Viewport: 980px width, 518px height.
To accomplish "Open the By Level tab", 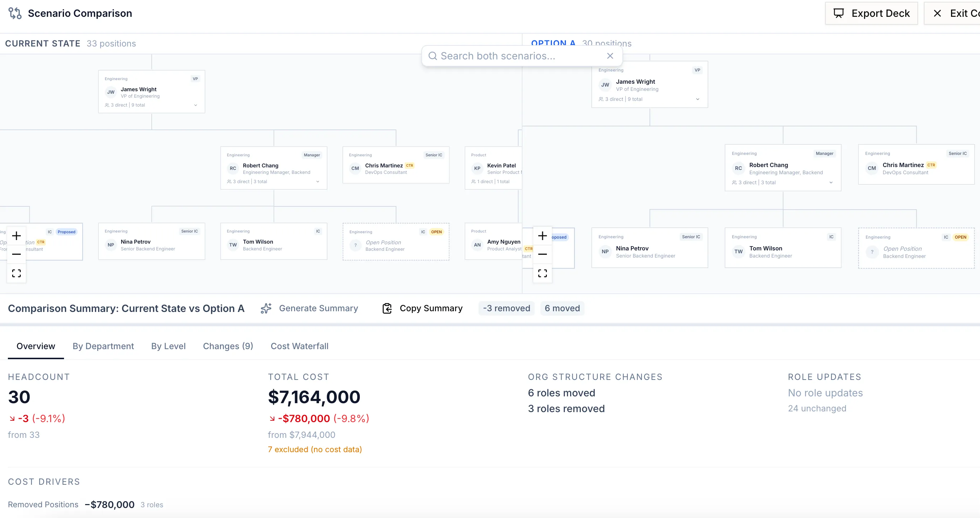I will [x=168, y=346].
